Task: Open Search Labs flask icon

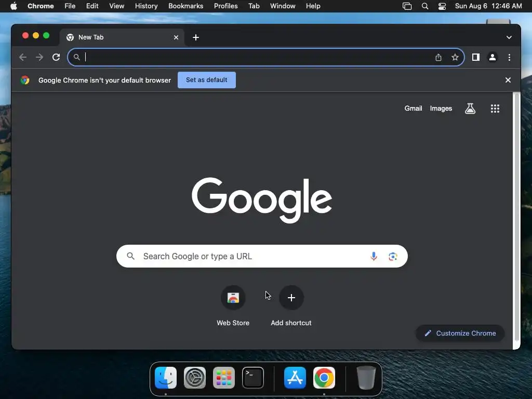Action: [x=470, y=109]
